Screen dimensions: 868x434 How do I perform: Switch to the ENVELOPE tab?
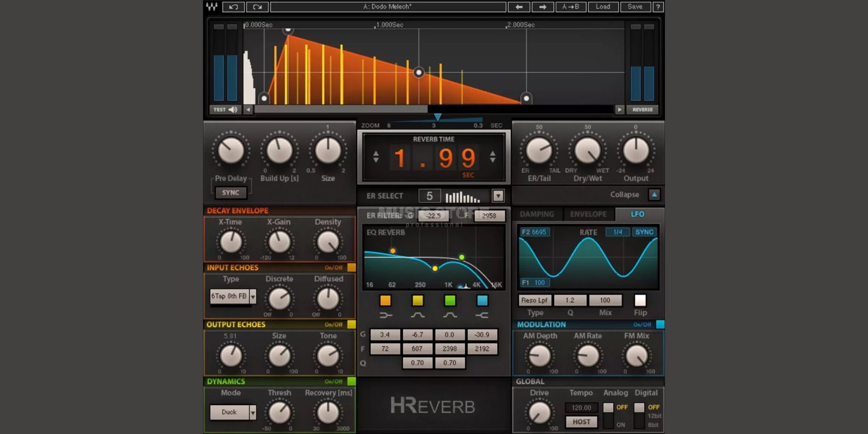tap(588, 214)
